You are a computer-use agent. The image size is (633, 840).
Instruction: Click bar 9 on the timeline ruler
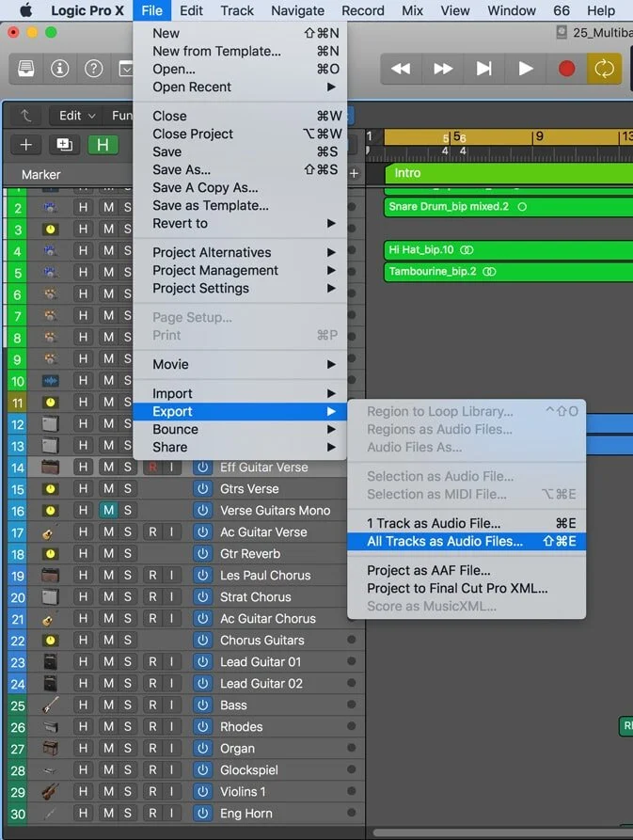(x=539, y=136)
